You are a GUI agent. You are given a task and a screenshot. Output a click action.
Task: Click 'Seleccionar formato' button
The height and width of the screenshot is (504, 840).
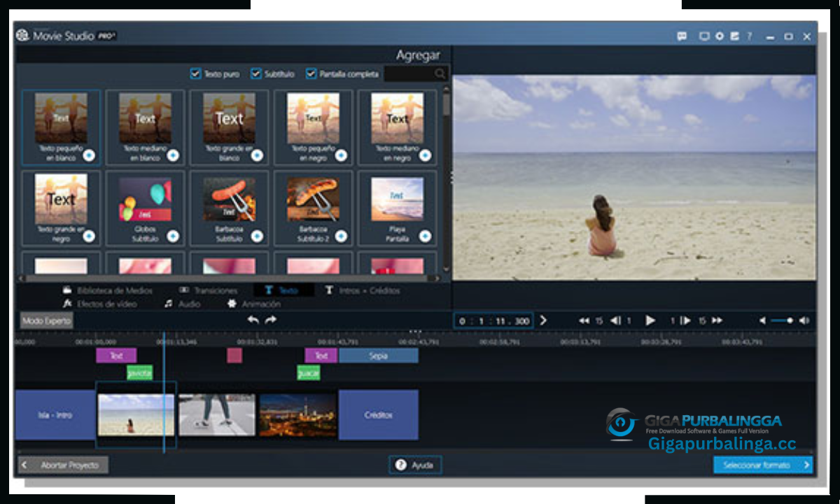(x=763, y=465)
